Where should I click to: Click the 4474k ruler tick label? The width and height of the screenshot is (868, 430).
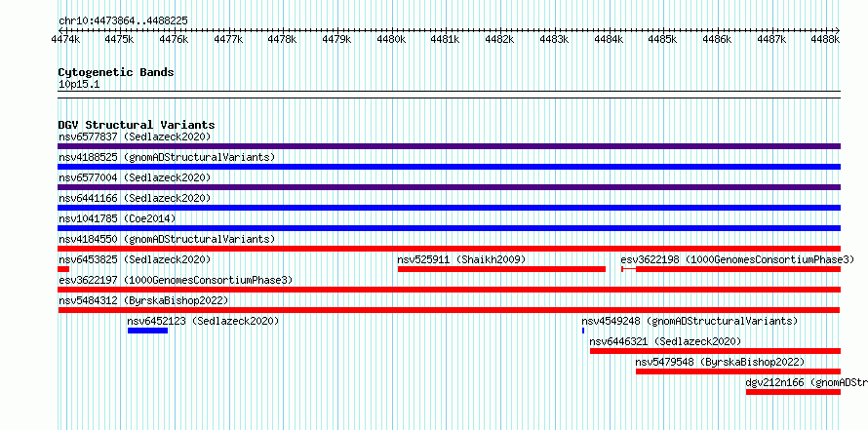(65, 39)
